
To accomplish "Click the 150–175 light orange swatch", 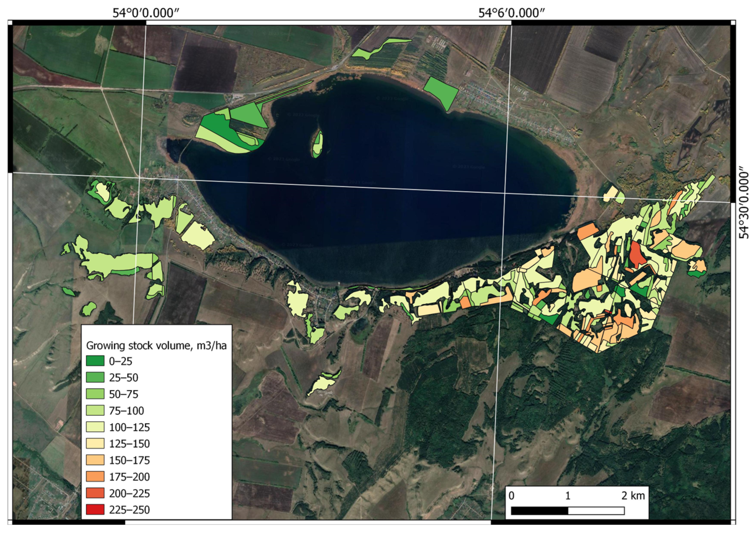I will tap(95, 460).
